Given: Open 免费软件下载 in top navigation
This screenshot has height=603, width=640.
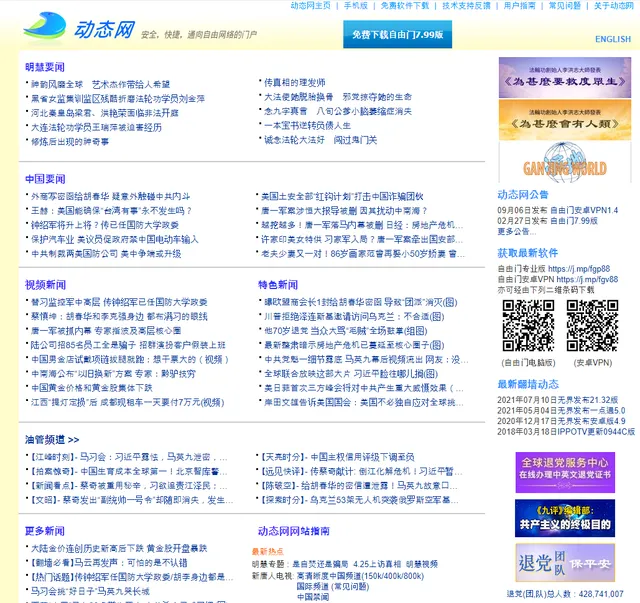Looking at the screenshot, I should point(404,6).
